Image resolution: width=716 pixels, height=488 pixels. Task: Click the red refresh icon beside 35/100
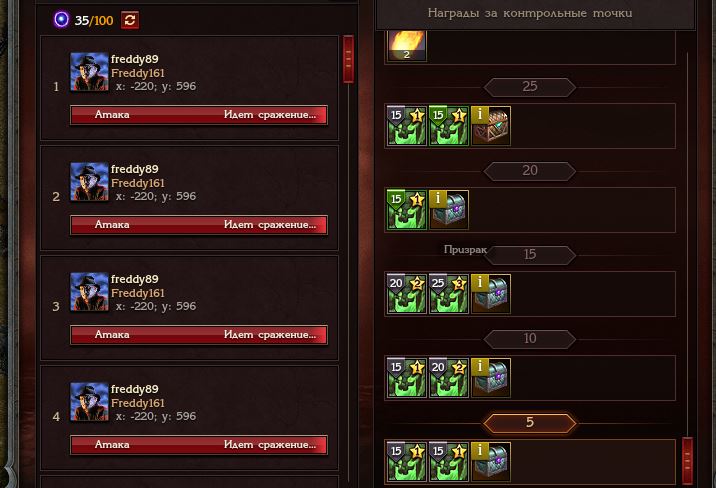(130, 20)
